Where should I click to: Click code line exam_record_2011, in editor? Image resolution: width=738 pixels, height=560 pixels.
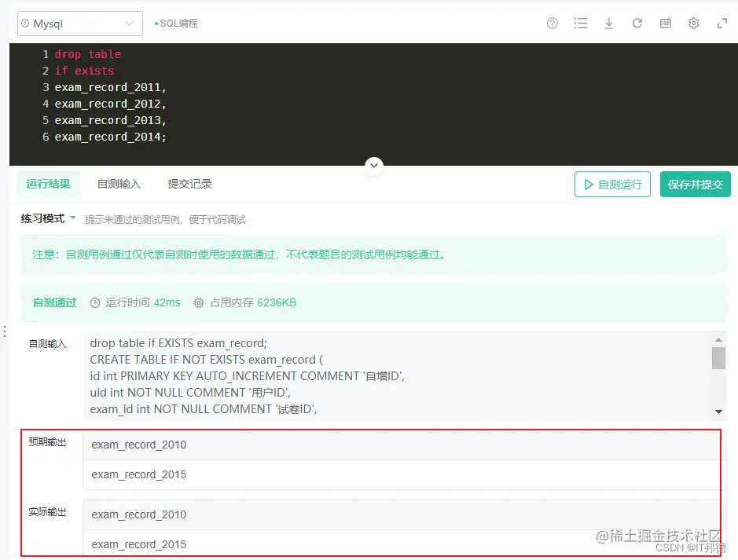coord(111,87)
